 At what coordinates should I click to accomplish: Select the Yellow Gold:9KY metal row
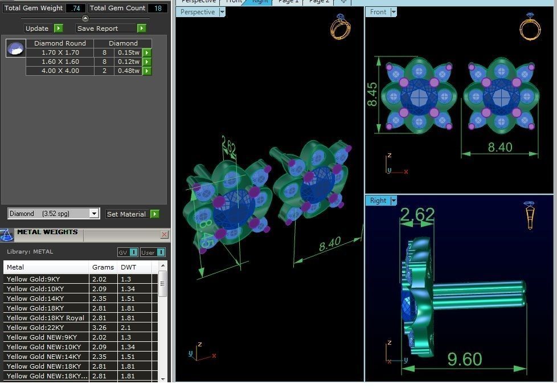(80, 279)
